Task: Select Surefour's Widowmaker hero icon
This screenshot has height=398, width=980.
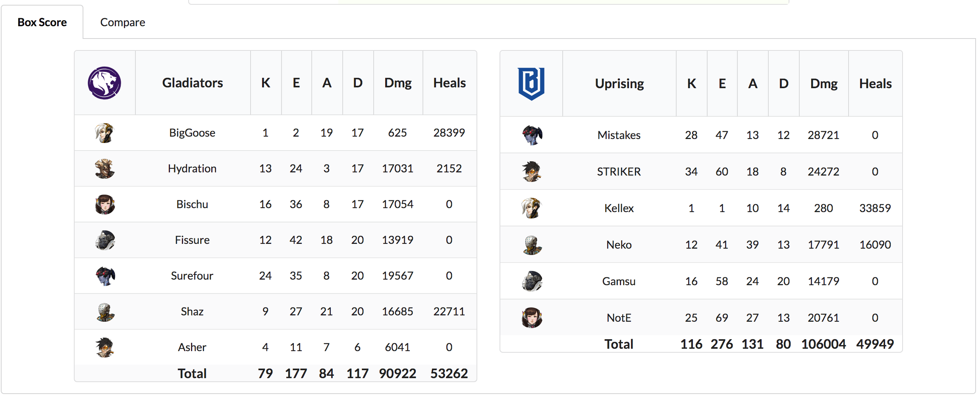Action: (105, 276)
